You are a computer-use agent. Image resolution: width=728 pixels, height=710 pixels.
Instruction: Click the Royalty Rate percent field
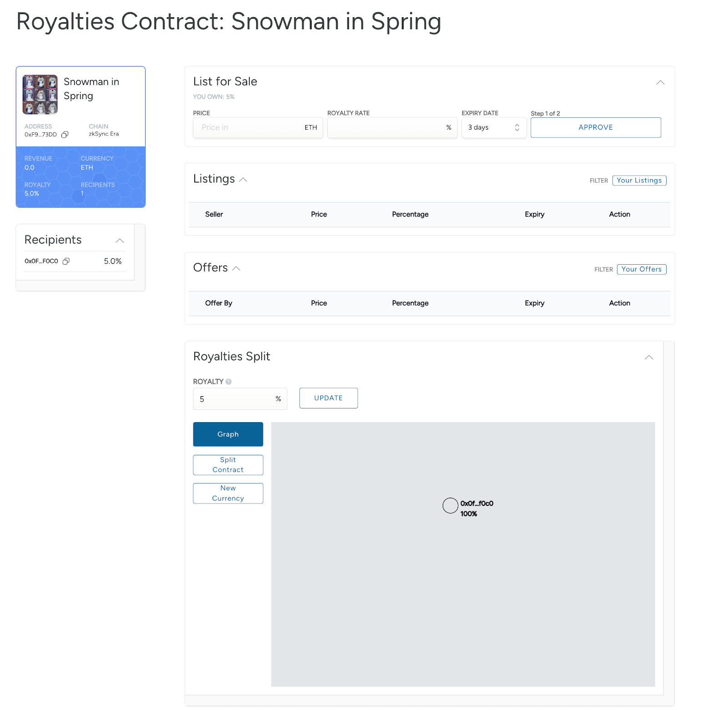pyautogui.click(x=387, y=128)
